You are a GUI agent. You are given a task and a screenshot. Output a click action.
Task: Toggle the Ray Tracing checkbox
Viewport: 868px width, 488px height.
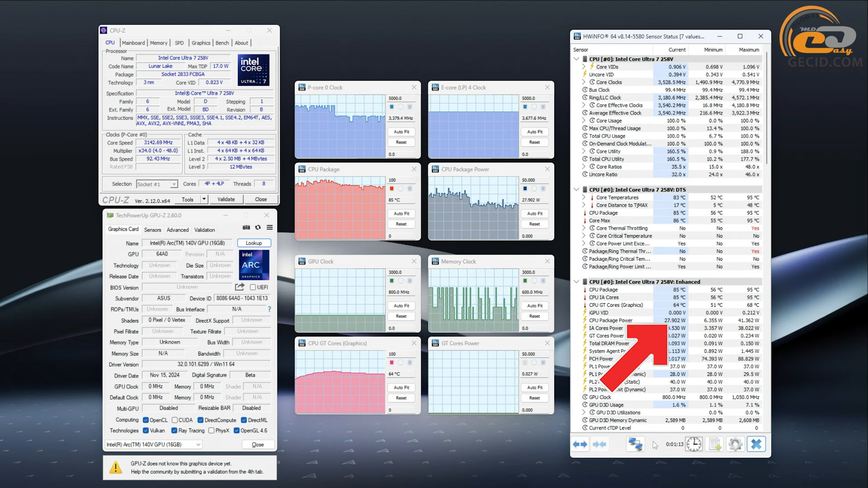pyautogui.click(x=174, y=430)
